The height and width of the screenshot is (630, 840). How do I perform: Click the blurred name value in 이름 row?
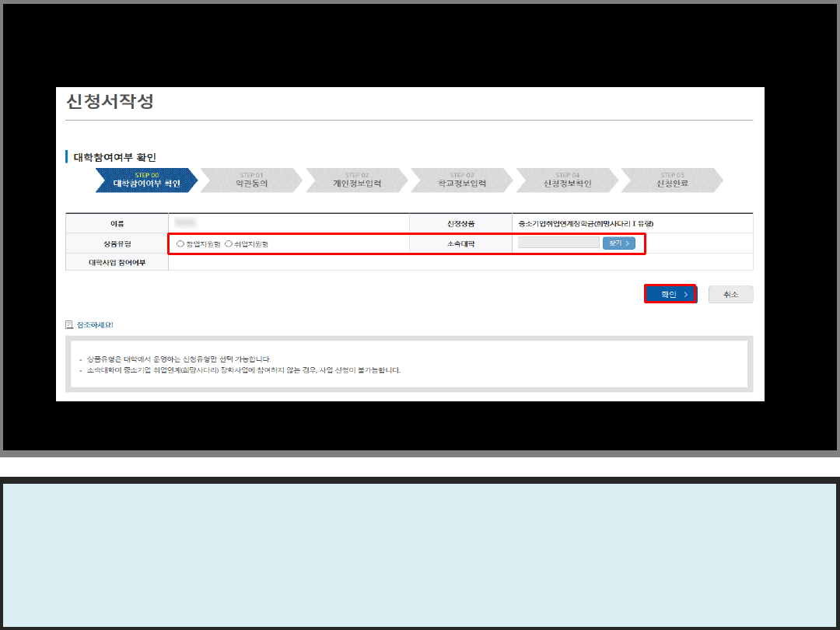tap(185, 223)
